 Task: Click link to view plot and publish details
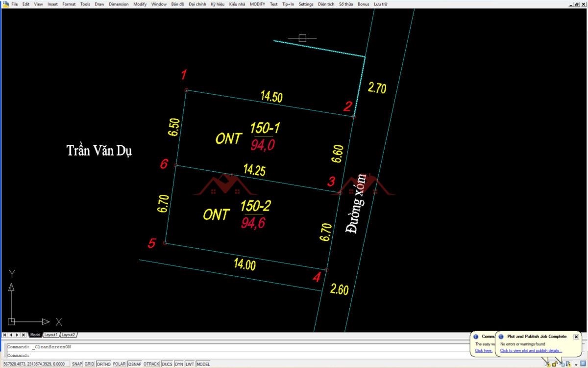[x=531, y=351]
